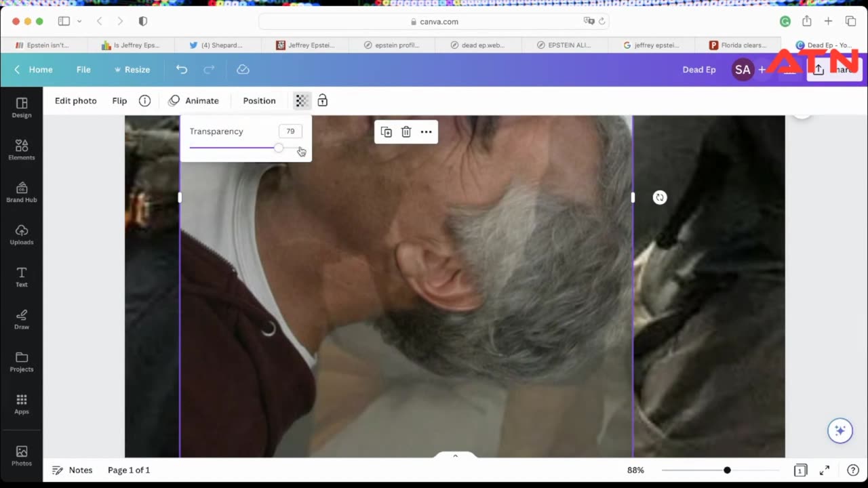The width and height of the screenshot is (868, 488).
Task: Reload the canva.com page
Action: pos(601,22)
